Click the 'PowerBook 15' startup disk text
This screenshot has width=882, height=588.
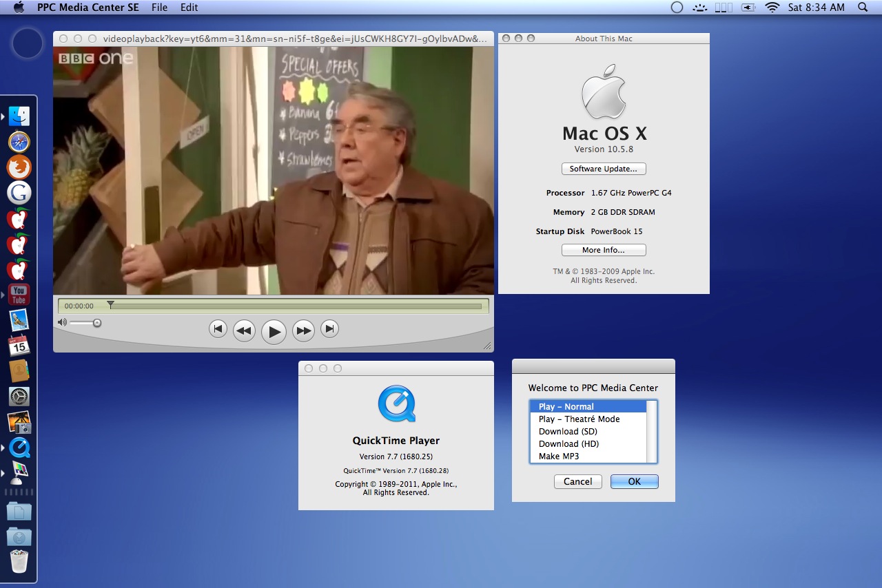[617, 231]
